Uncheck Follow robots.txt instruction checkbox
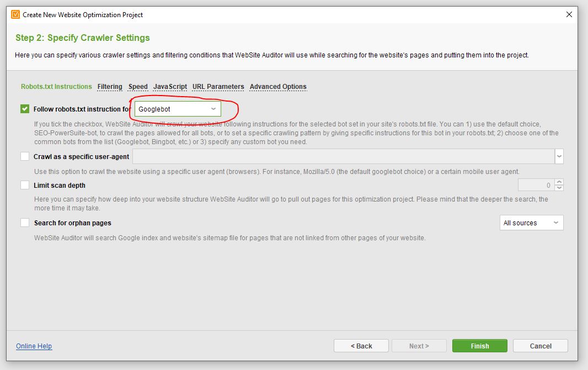This screenshot has width=588, height=370. [x=25, y=109]
